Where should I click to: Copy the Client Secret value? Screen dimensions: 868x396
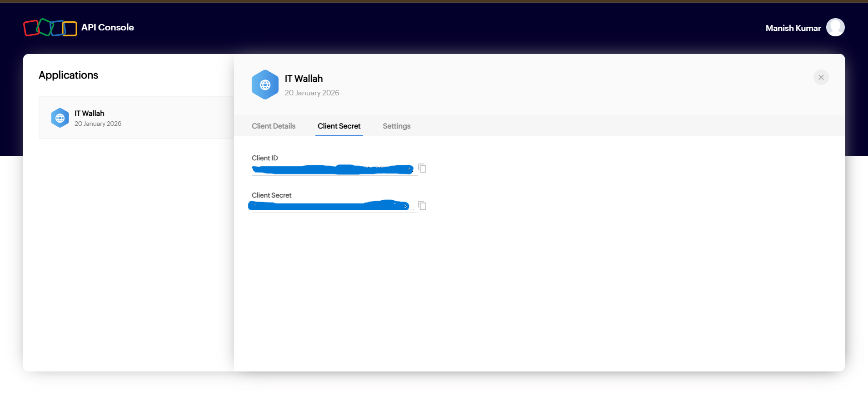[422, 206]
